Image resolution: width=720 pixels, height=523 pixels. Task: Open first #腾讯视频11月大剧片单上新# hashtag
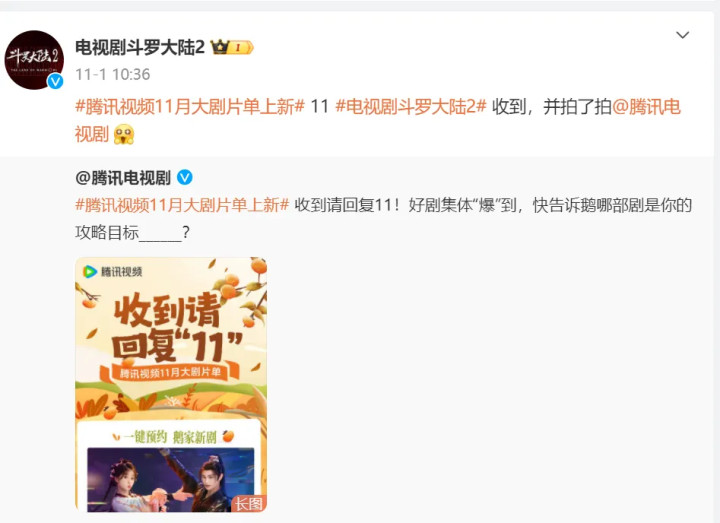190,107
